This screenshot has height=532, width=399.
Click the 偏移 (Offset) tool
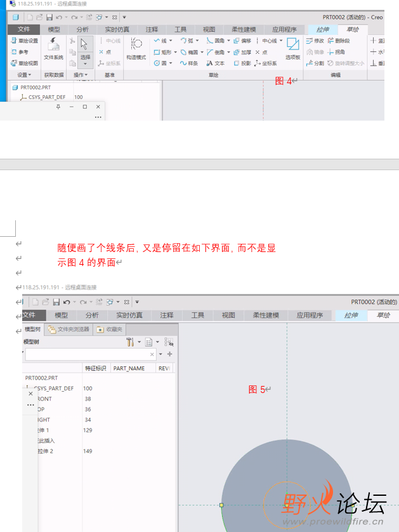click(x=242, y=41)
